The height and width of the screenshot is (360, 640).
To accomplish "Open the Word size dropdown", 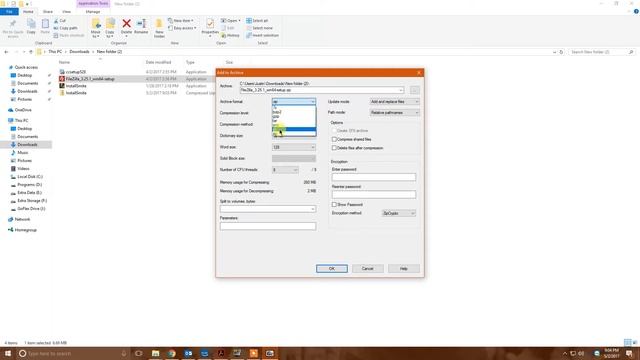I will pyautogui.click(x=294, y=147).
